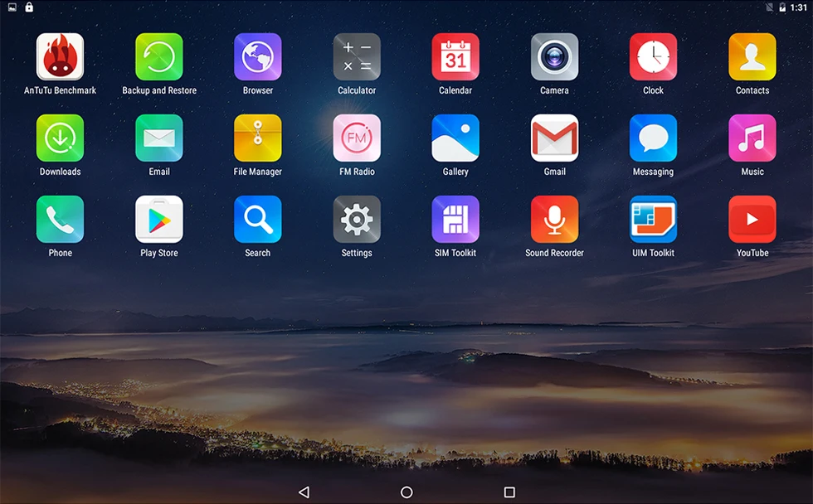Open the Contacts app
Image resolution: width=813 pixels, height=504 pixels.
click(752, 57)
